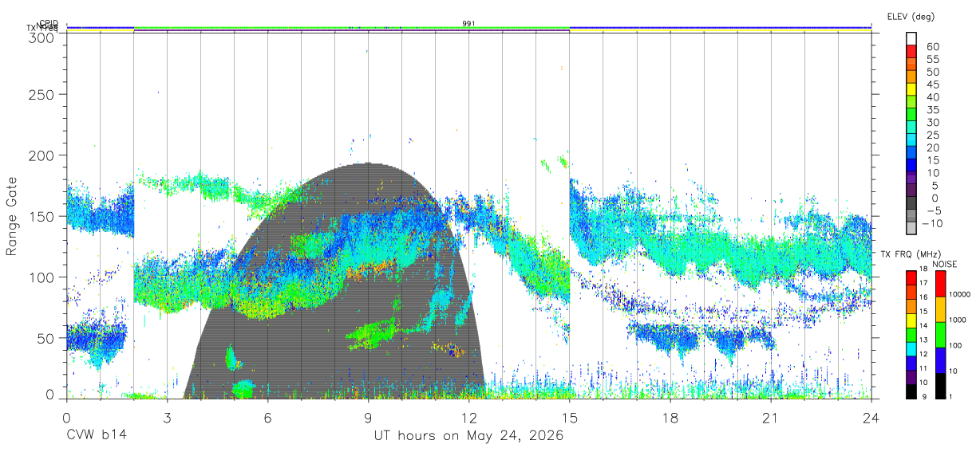The height and width of the screenshot is (452, 980).
Task: Click the '100' label on NOISE scale
Action: click(x=954, y=345)
